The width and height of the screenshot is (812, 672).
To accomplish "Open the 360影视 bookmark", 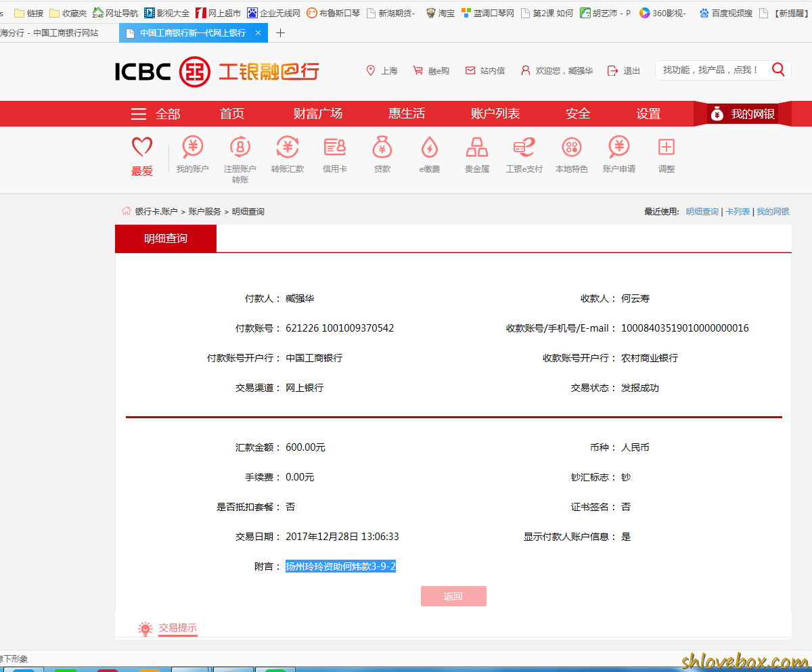I will tap(662, 13).
